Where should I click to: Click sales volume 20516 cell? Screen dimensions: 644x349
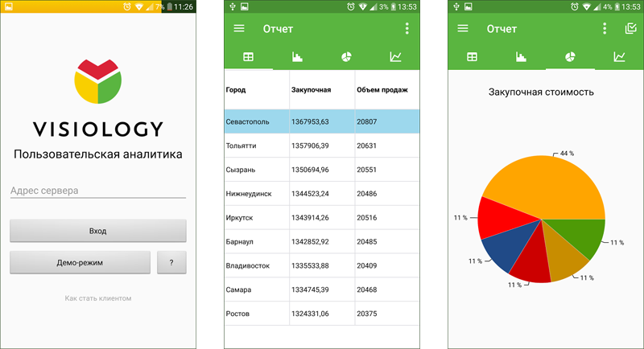point(387,217)
